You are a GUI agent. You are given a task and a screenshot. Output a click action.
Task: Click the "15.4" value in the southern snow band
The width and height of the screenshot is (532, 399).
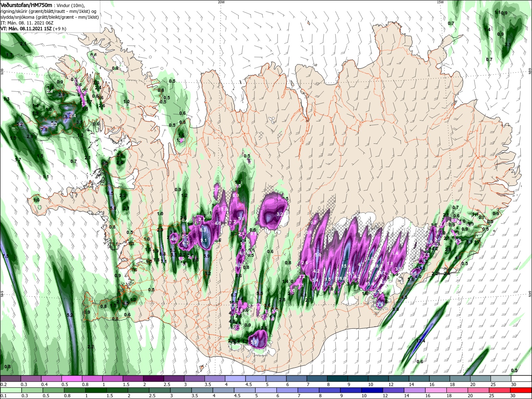pyautogui.click(x=346, y=266)
